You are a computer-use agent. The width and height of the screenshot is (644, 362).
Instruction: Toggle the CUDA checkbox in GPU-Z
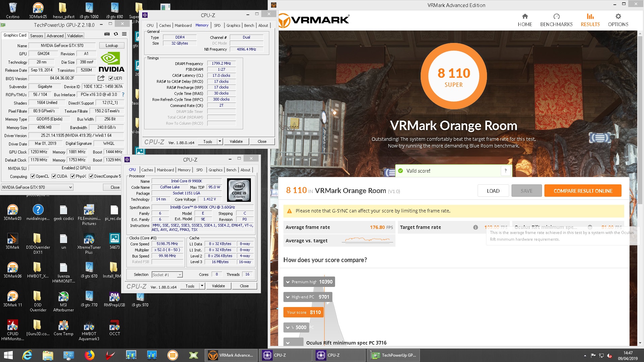point(54,176)
